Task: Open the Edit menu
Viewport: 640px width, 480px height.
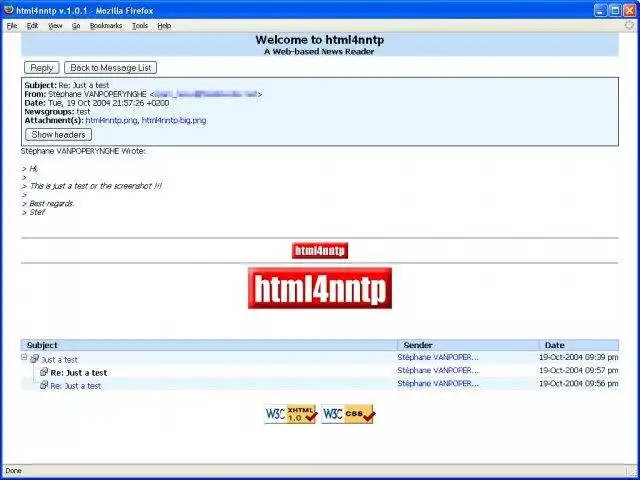Action: coord(32,26)
